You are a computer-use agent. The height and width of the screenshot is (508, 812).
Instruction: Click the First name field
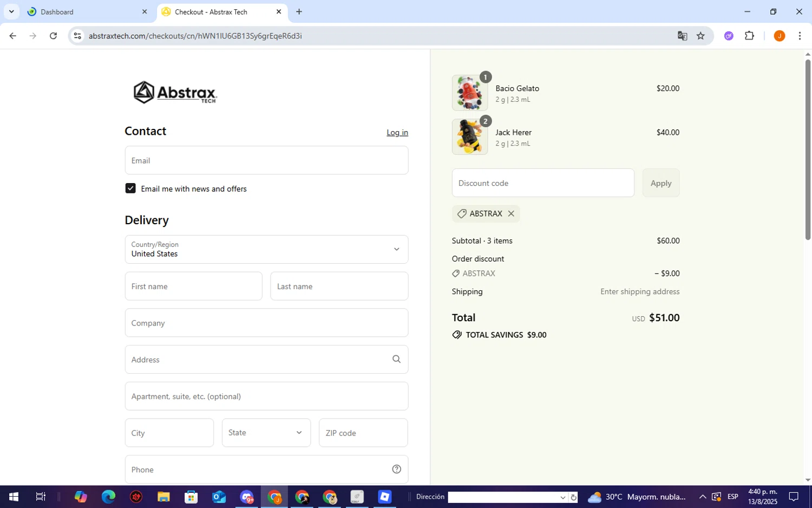click(x=193, y=286)
